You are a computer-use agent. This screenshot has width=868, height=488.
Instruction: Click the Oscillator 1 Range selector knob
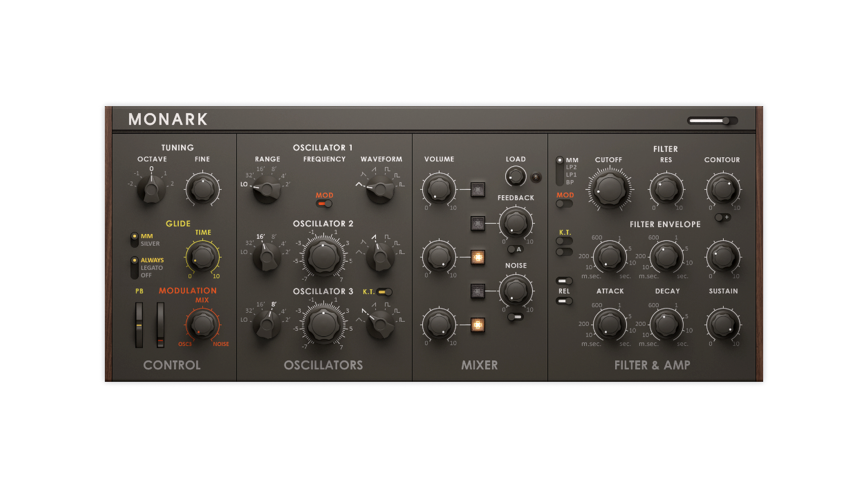(x=267, y=190)
